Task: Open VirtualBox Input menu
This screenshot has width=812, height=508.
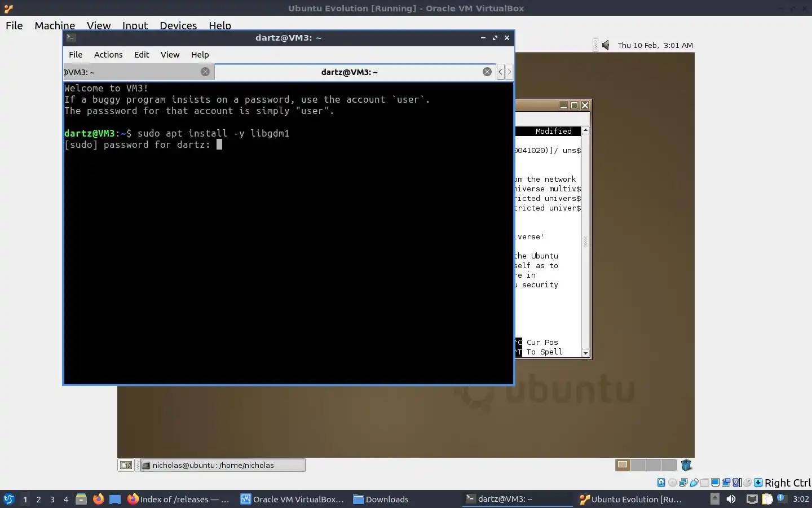Action: (135, 25)
